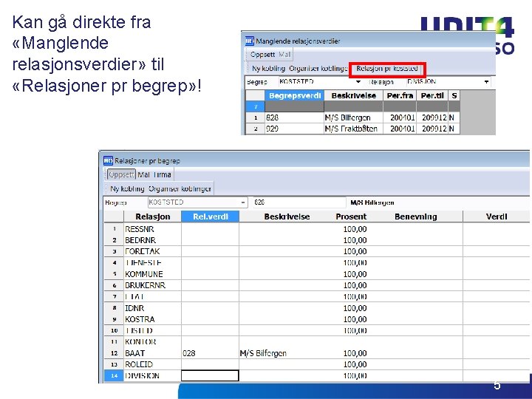Select the cell with value 828 in upper table
532x399 pixels.
(295, 117)
